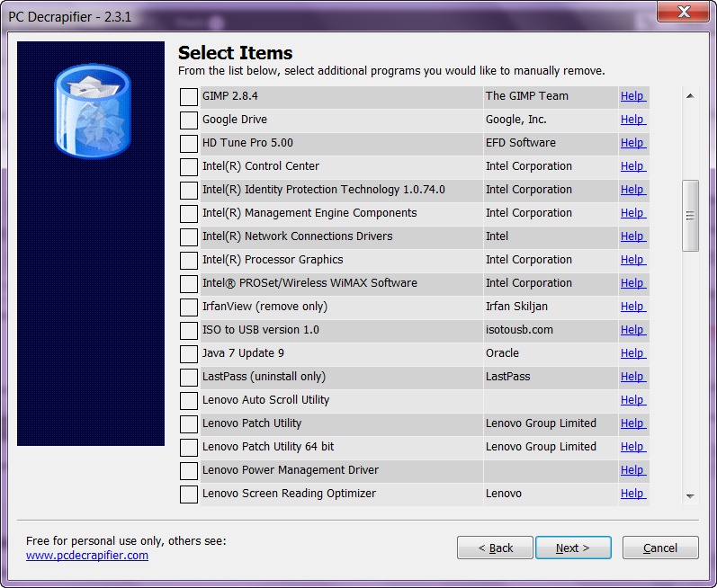Check the GIMP 2.8.4 checkbox
717x588 pixels.
pos(188,97)
